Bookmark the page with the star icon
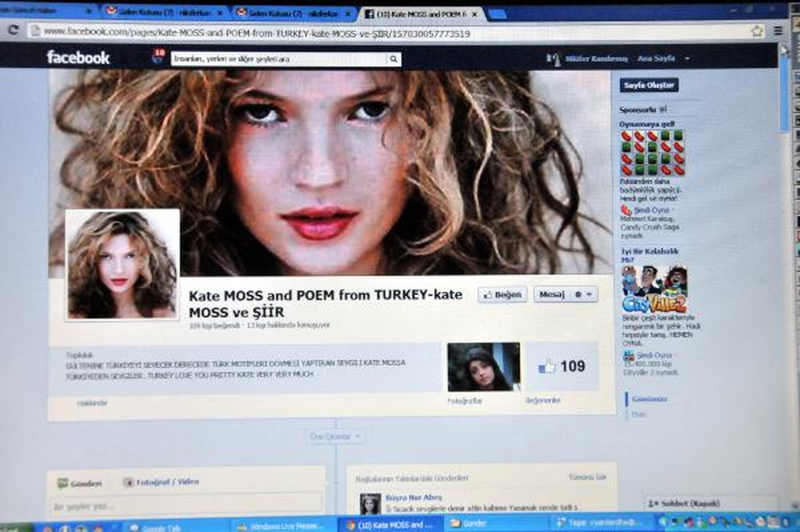The height and width of the screenshot is (532, 800). point(757,31)
